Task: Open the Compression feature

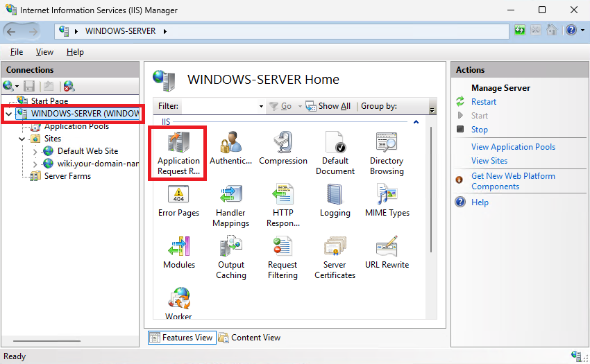Action: (283, 148)
